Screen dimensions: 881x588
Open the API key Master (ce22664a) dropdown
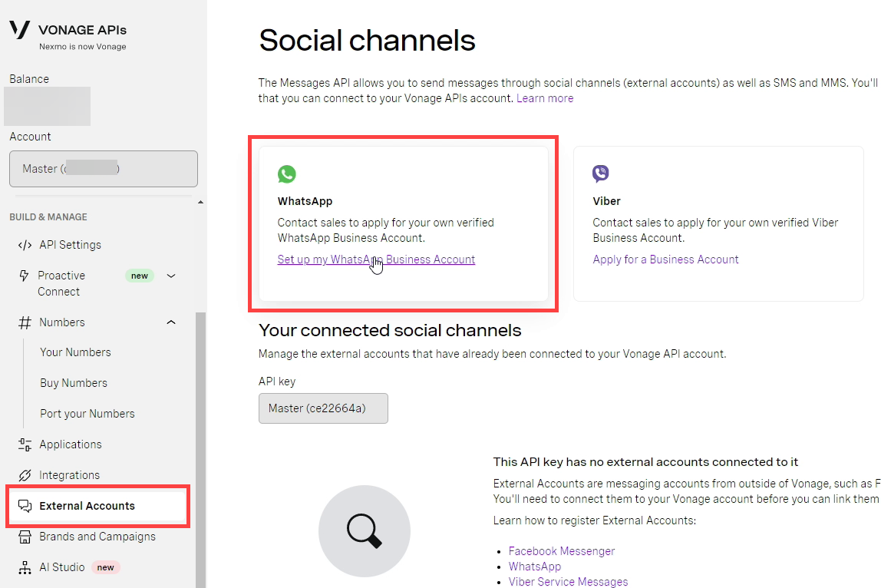click(x=323, y=408)
